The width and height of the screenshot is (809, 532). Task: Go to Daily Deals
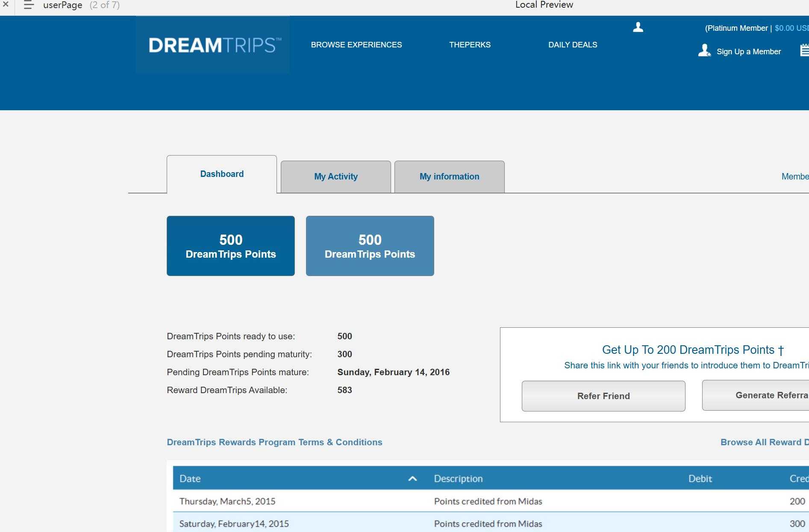pos(573,45)
